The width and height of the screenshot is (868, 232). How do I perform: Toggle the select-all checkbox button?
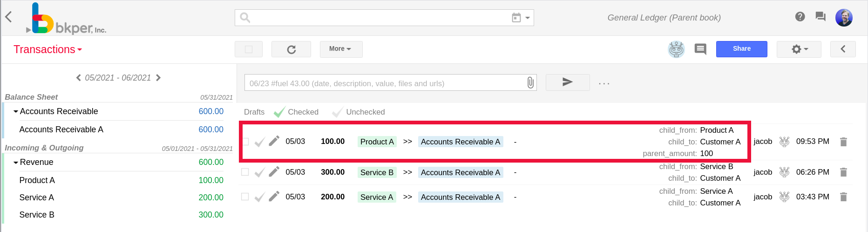pyautogui.click(x=249, y=49)
